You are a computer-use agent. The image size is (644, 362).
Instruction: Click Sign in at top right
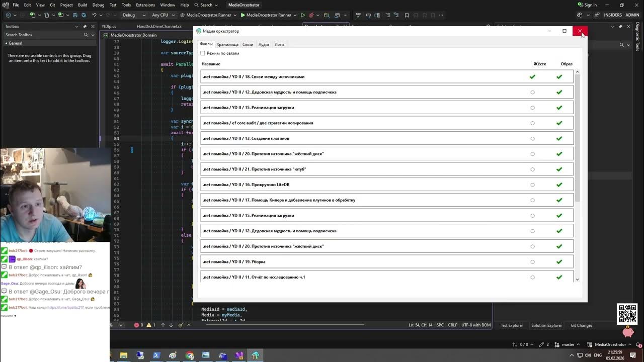(x=587, y=5)
